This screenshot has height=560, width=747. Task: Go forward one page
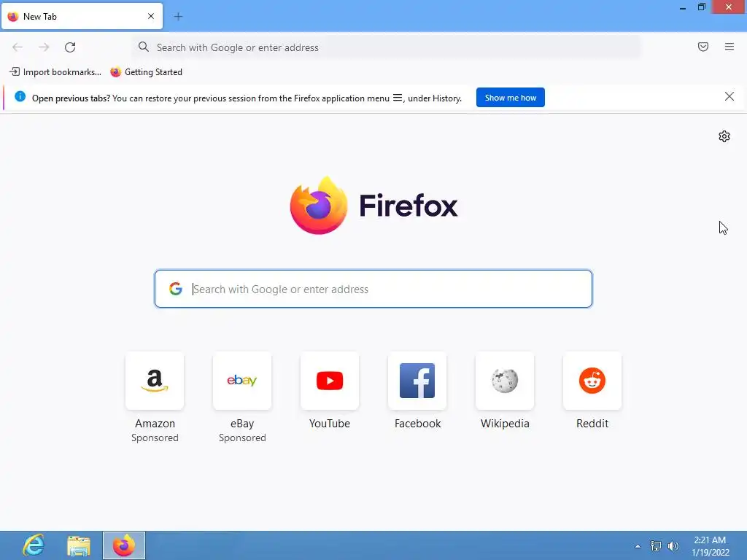(x=44, y=47)
